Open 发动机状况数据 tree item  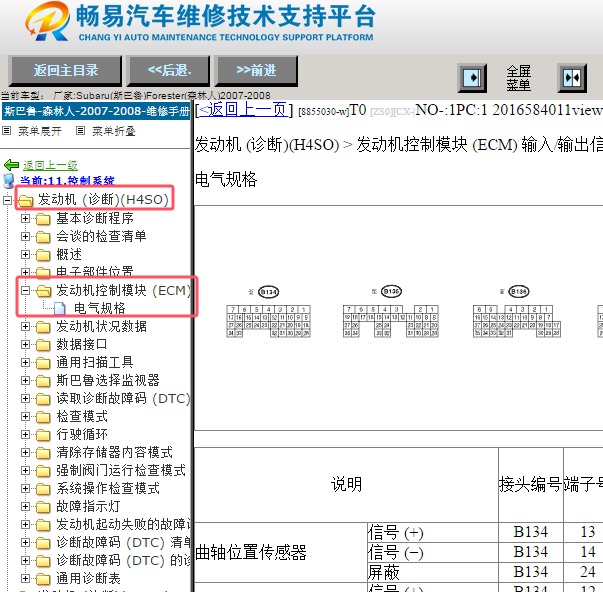click(x=102, y=326)
